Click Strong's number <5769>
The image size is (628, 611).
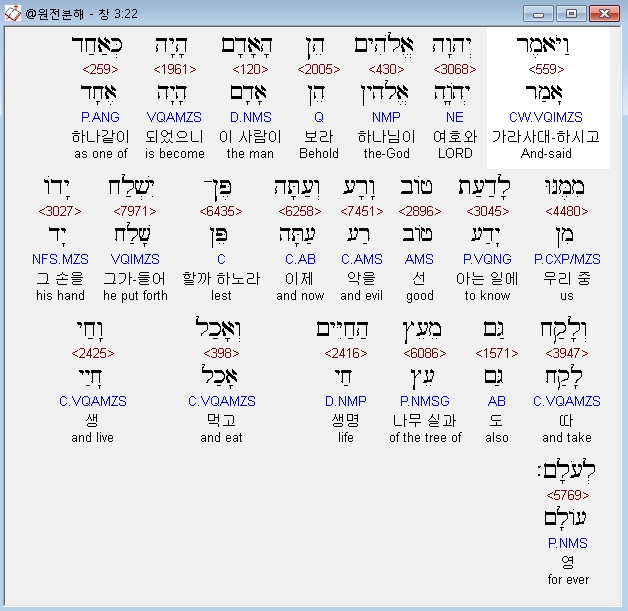click(568, 495)
